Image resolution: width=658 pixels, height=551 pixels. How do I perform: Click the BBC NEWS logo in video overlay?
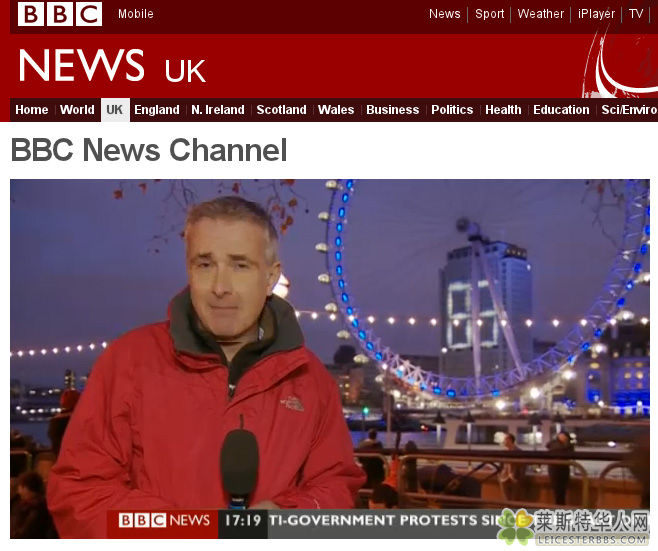click(x=164, y=521)
